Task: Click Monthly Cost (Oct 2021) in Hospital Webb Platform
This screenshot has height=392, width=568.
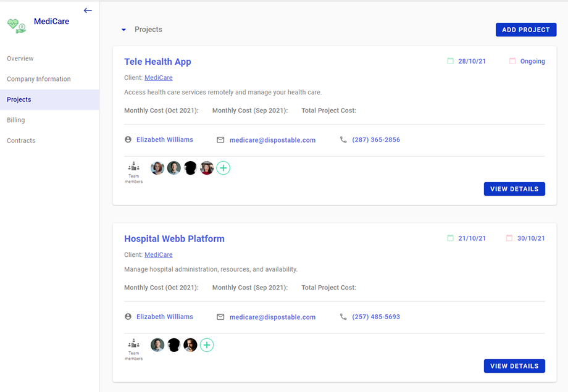Action: tap(162, 288)
